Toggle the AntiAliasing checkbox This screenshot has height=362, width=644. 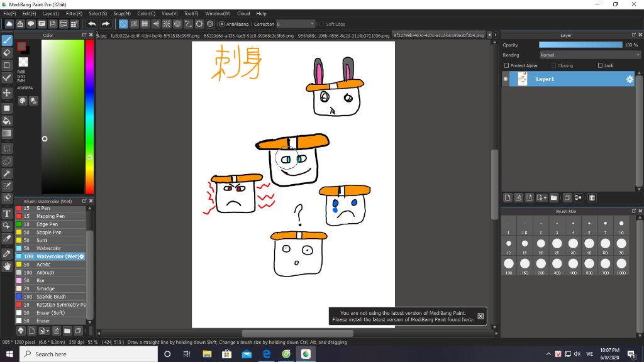tap(222, 25)
